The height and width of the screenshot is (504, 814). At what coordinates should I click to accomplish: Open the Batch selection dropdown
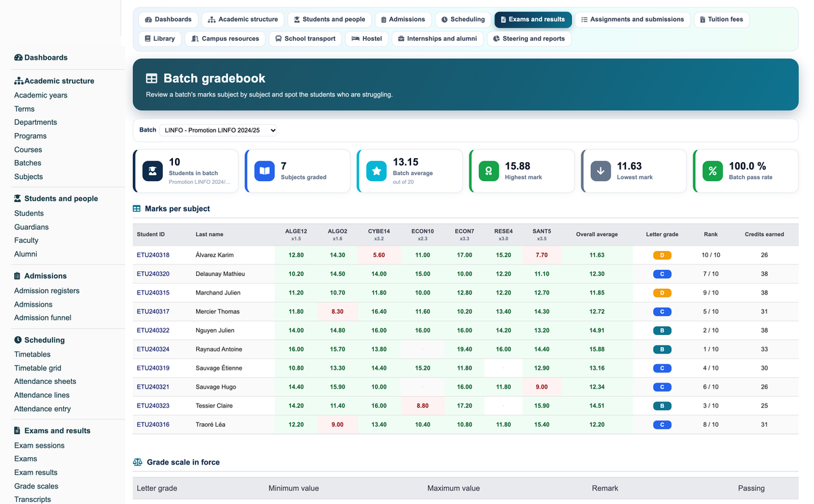(x=218, y=130)
